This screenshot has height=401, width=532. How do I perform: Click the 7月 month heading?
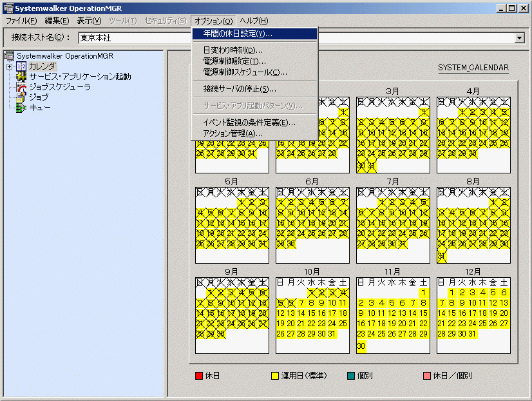click(392, 182)
